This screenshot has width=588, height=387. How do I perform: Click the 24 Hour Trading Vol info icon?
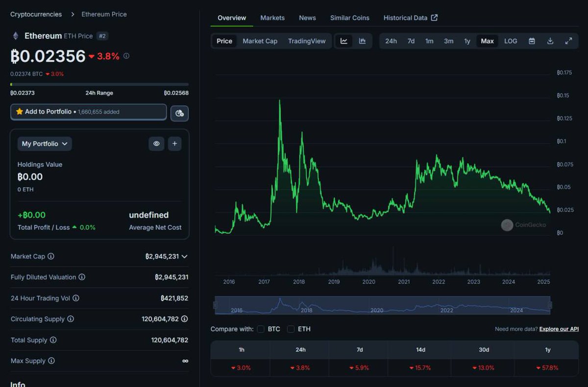coord(76,298)
